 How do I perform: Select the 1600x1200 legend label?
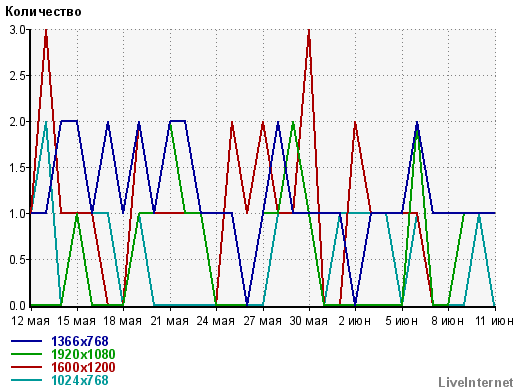pos(83,367)
